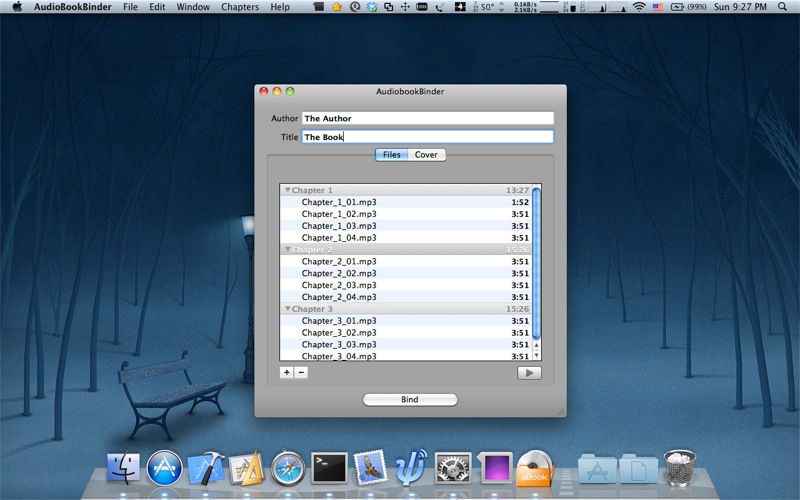Viewport: 800px width, 500px height.
Task: Click the Bind button
Action: point(410,399)
